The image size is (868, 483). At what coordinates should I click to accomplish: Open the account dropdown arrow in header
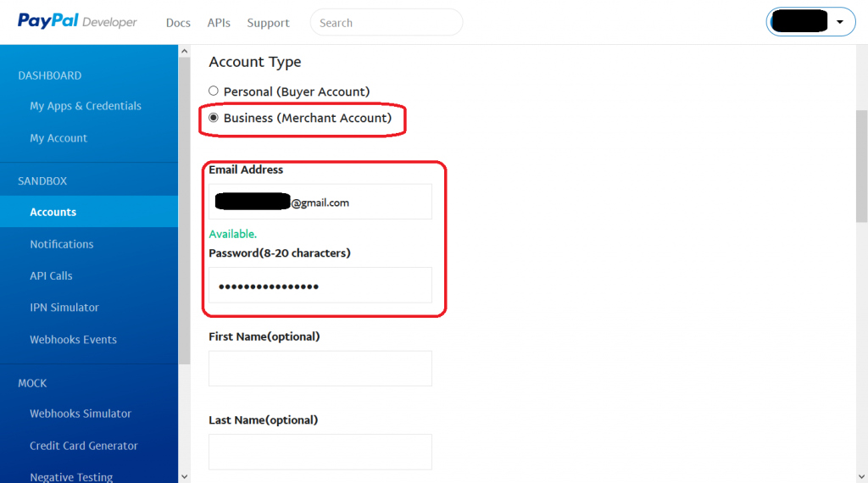tap(839, 22)
